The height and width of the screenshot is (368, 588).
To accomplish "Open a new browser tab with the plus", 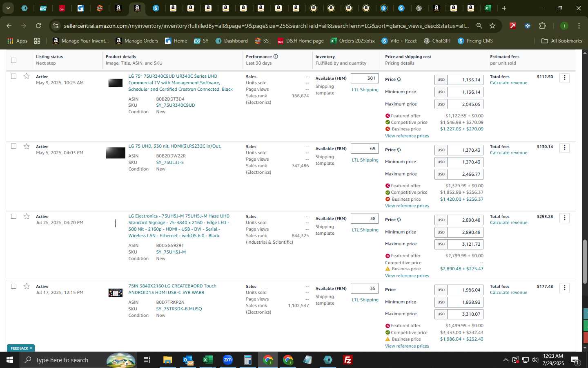I will click(x=504, y=8).
